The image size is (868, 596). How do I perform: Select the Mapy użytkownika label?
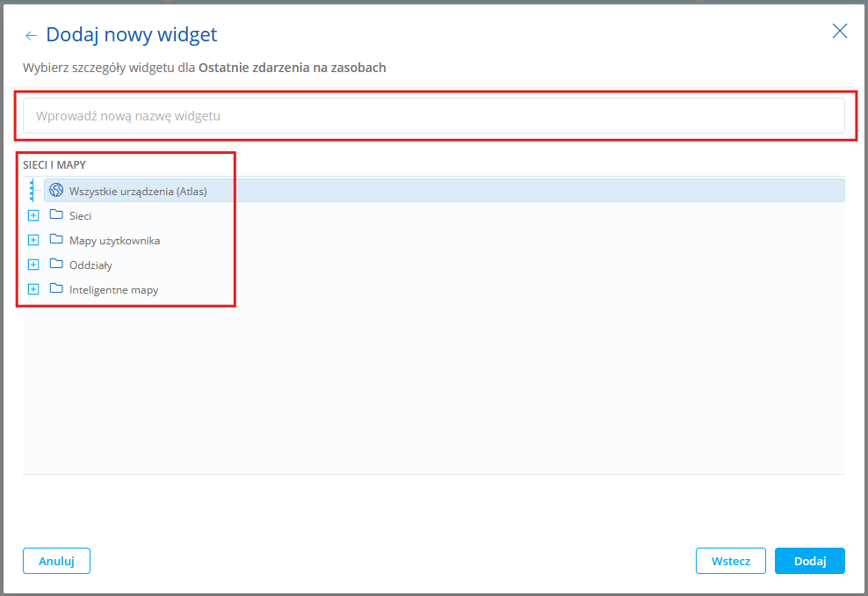[114, 240]
